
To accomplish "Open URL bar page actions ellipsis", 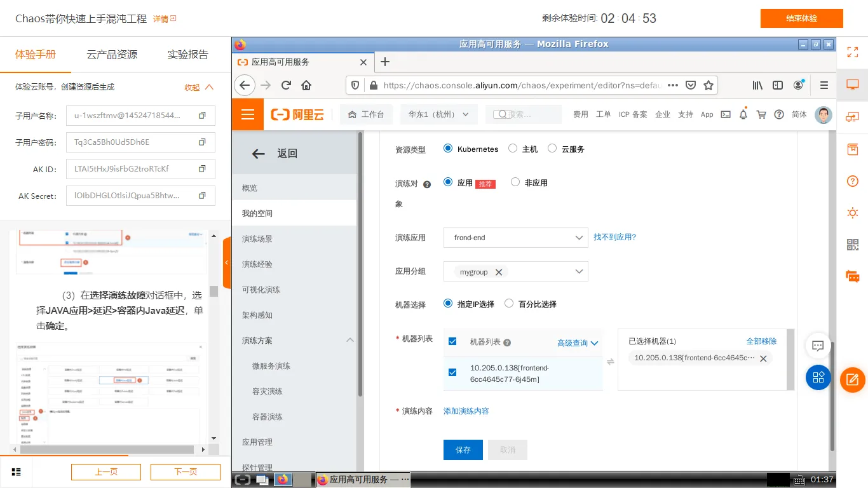I will pyautogui.click(x=673, y=85).
